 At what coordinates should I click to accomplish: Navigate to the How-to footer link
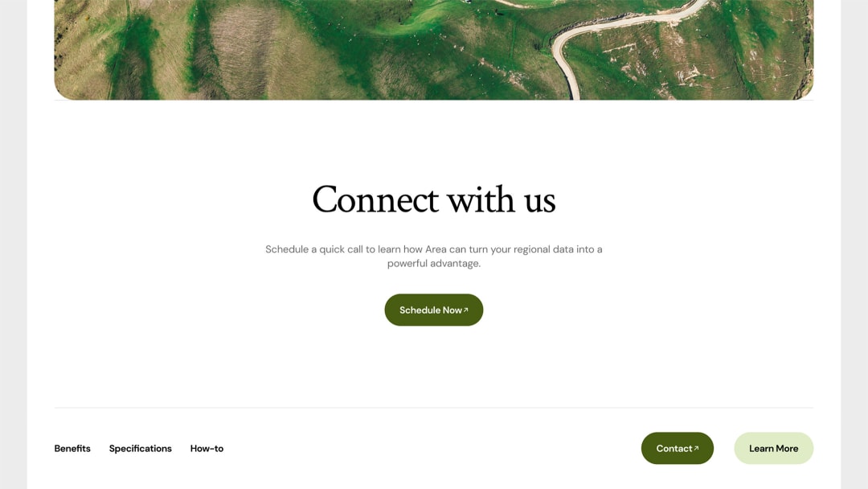point(207,449)
